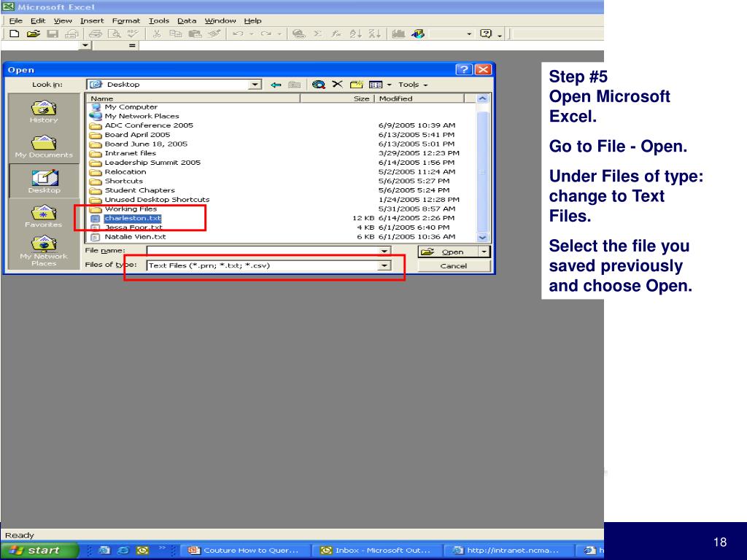This screenshot has height=560, width=747.
Task: Open the Insert menu
Action: (x=92, y=21)
